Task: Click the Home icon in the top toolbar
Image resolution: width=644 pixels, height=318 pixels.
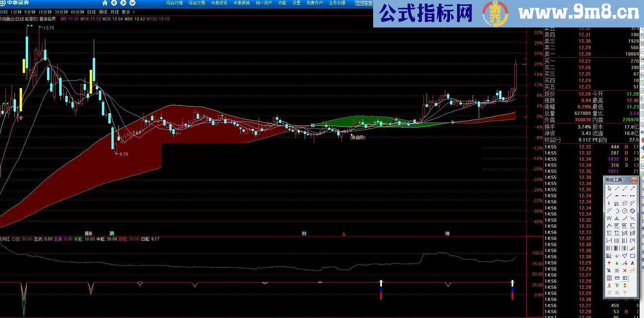Action: click(105, 3)
